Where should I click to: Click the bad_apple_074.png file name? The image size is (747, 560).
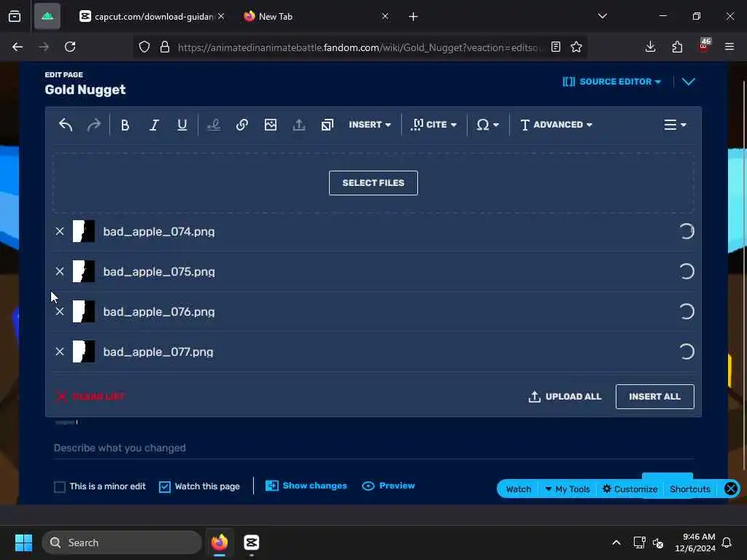(159, 232)
